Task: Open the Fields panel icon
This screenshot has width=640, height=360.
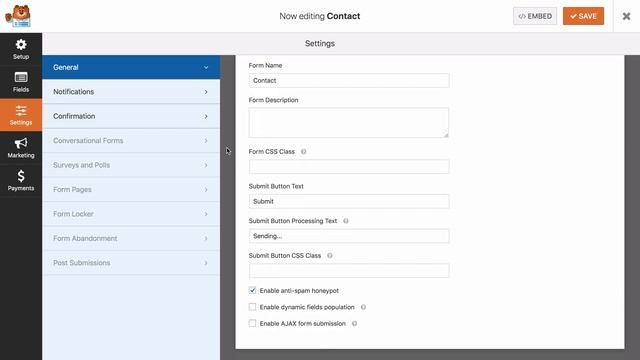Action: (21, 77)
